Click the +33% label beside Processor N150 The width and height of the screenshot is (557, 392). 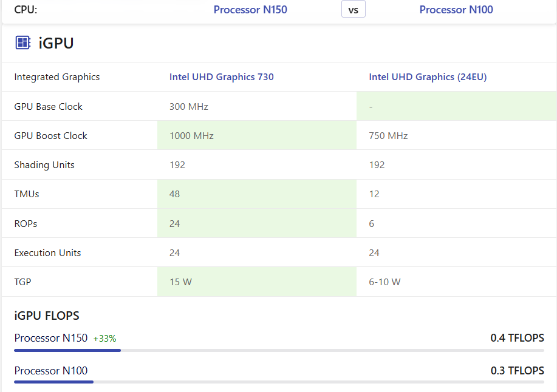coord(104,339)
